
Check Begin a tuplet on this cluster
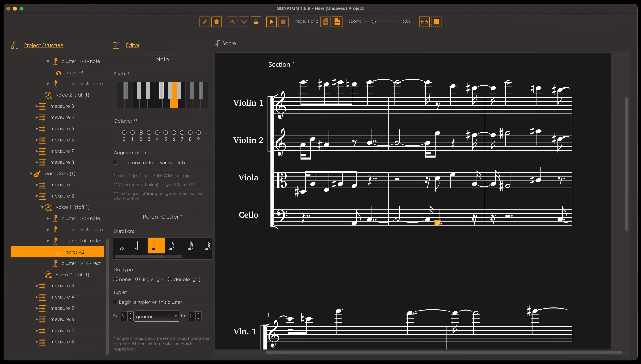tap(115, 302)
